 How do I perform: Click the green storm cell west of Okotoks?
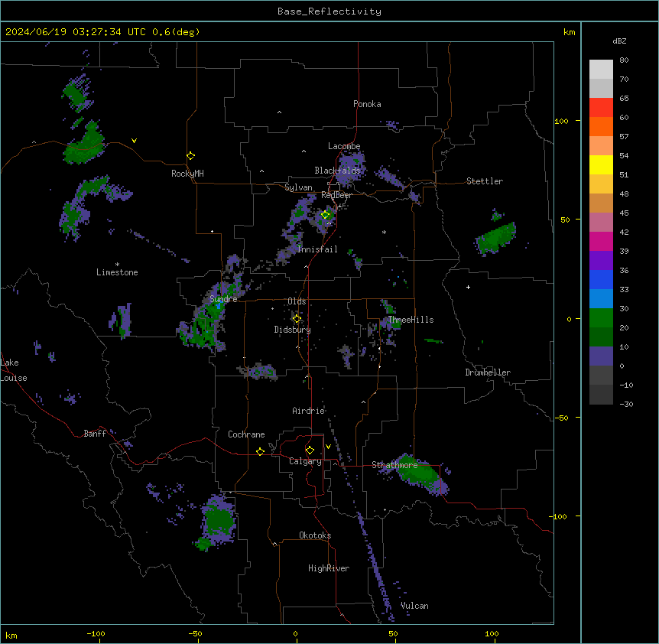tap(219, 520)
